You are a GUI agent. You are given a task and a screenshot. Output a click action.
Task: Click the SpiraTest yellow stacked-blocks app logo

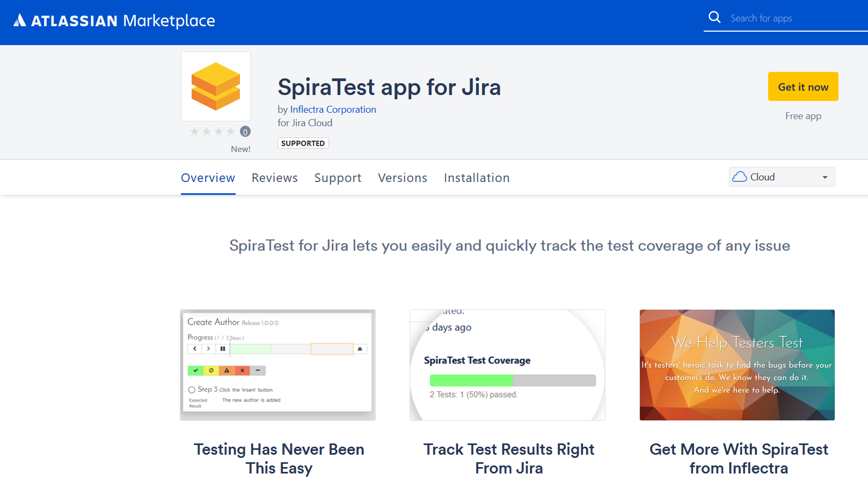[x=216, y=86]
